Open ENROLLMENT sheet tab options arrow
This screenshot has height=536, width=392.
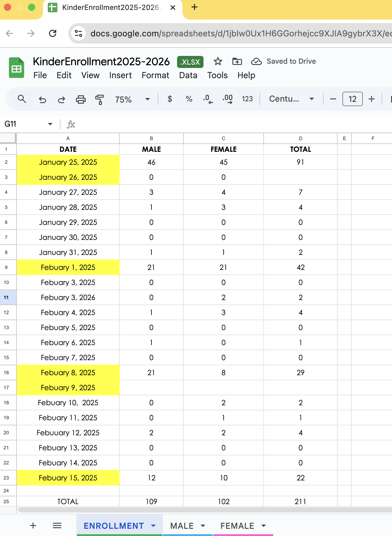(x=153, y=525)
